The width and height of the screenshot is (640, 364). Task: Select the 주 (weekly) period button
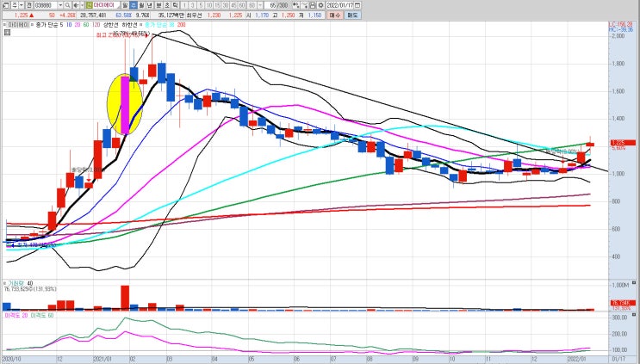click(133, 5)
